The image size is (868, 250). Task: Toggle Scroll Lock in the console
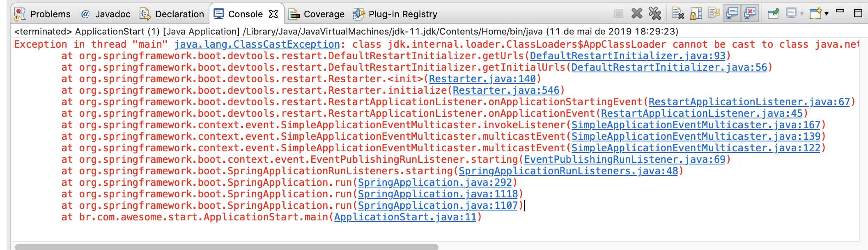click(x=696, y=14)
